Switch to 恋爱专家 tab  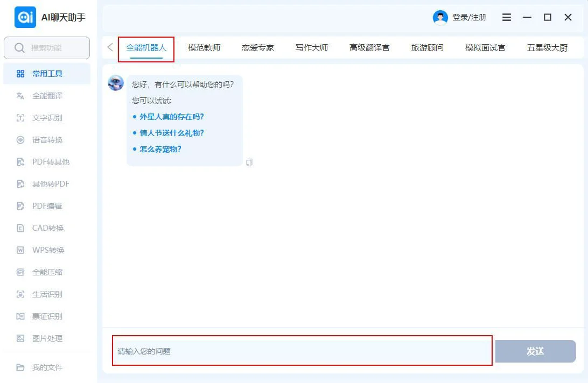[x=258, y=48]
